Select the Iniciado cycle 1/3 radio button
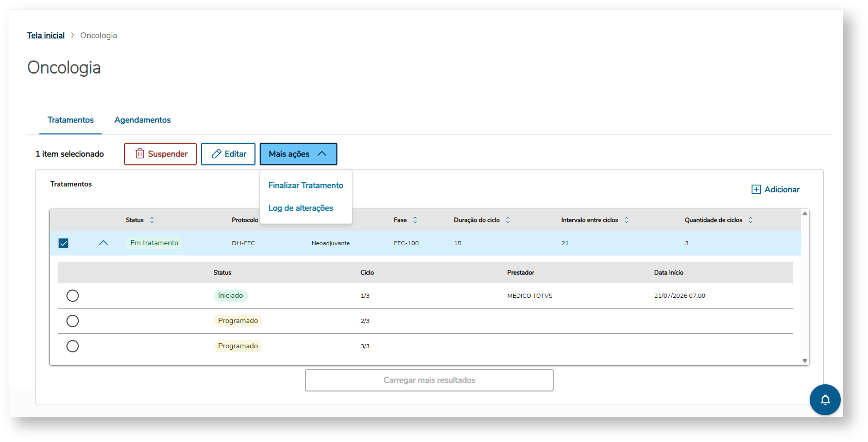Viewport: 868px width, 442px height. (x=73, y=296)
